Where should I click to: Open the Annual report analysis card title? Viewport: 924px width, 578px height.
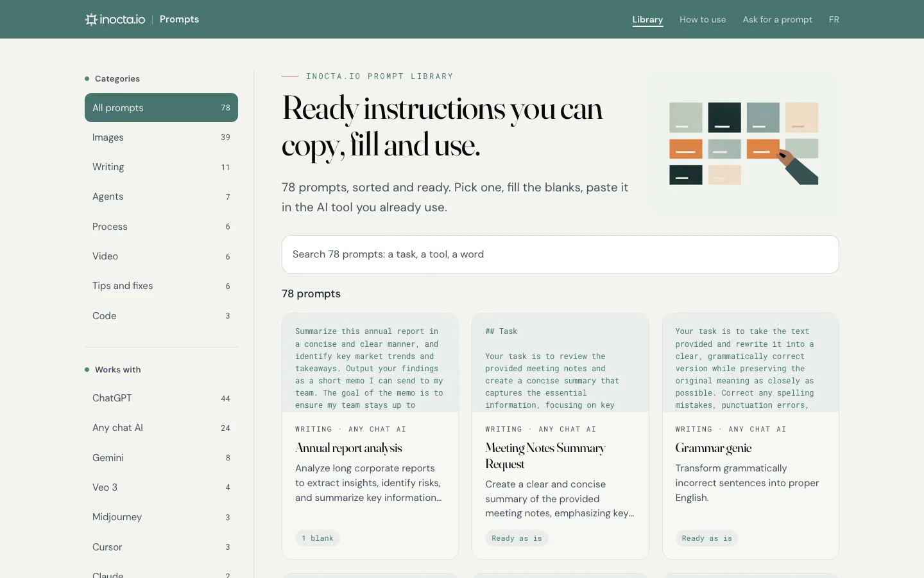(348, 448)
